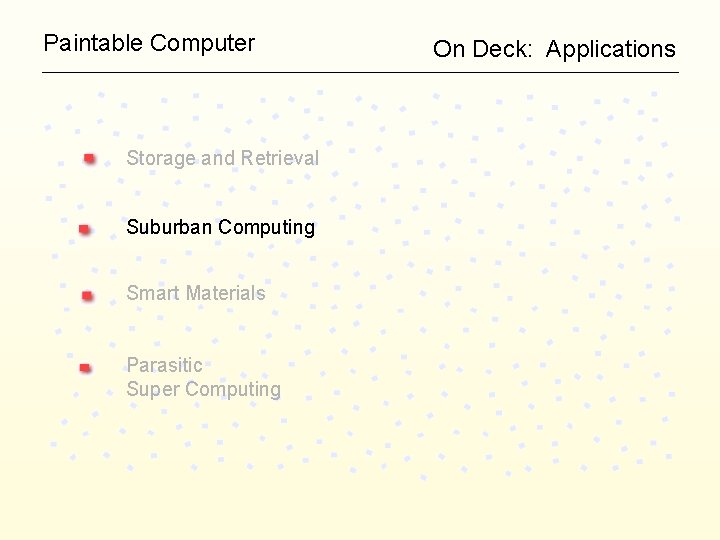Screen dimensions: 720x540
Task: Select the red bullet next to Parasitic
Action: (x=85, y=368)
